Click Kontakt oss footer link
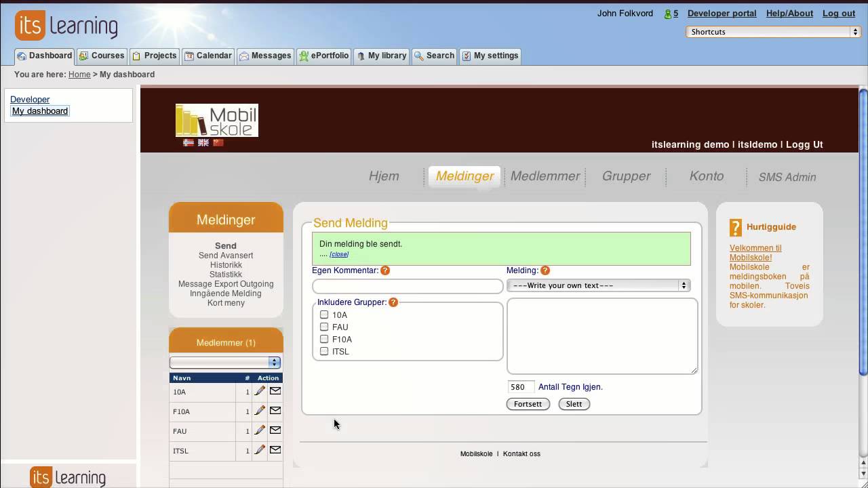Viewport: 868px width, 488px height. (521, 453)
